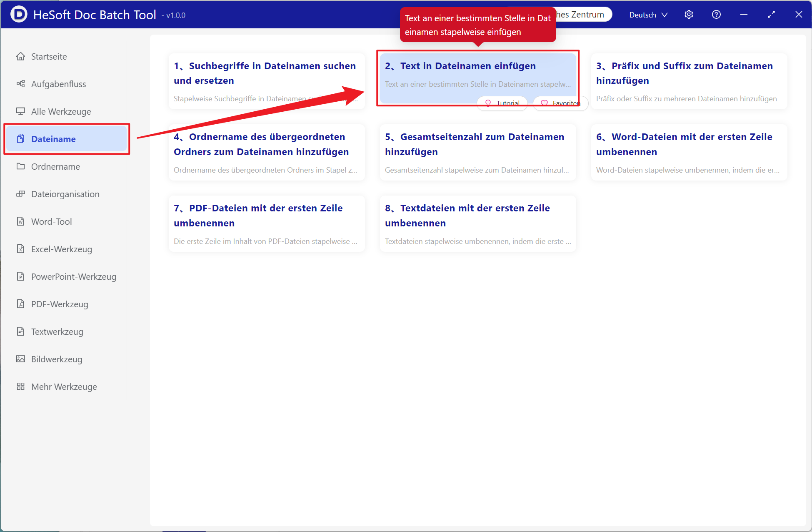Image resolution: width=812 pixels, height=532 pixels.
Task: Select Ordnername in the sidebar
Action: point(67,166)
